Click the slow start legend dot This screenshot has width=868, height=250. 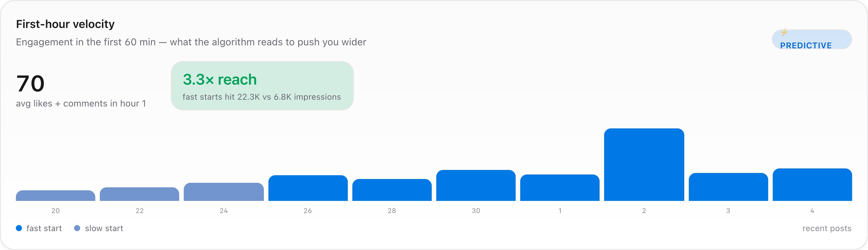pos(77,228)
